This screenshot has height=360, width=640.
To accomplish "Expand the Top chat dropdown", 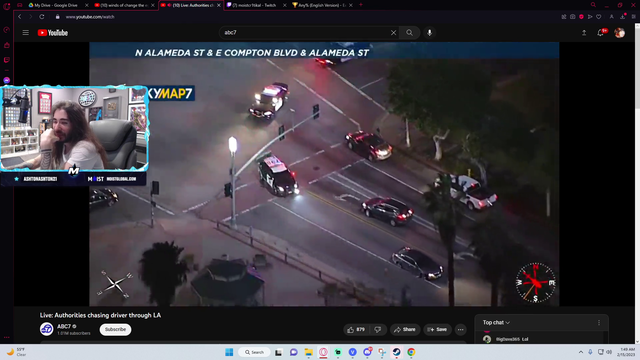I will coord(496,322).
